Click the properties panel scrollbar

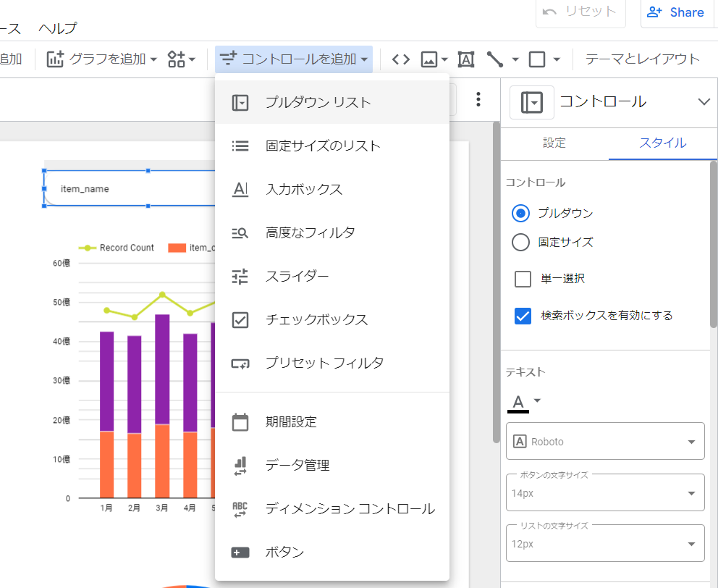click(x=714, y=245)
